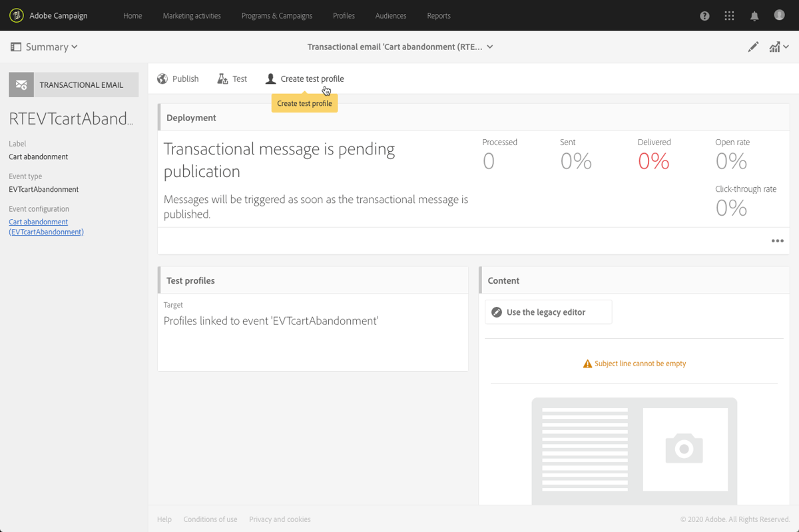Open the app launcher grid icon
Viewport: 799px width, 532px height.
[728, 15]
